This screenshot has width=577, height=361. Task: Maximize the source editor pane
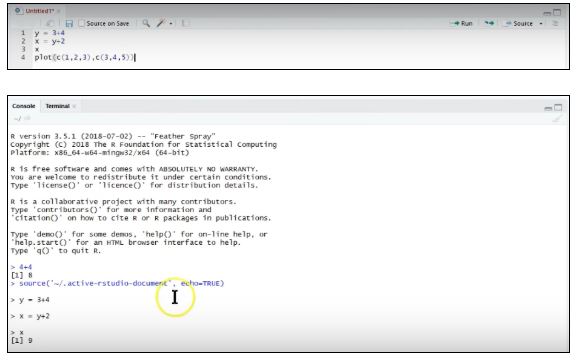pyautogui.click(x=557, y=13)
